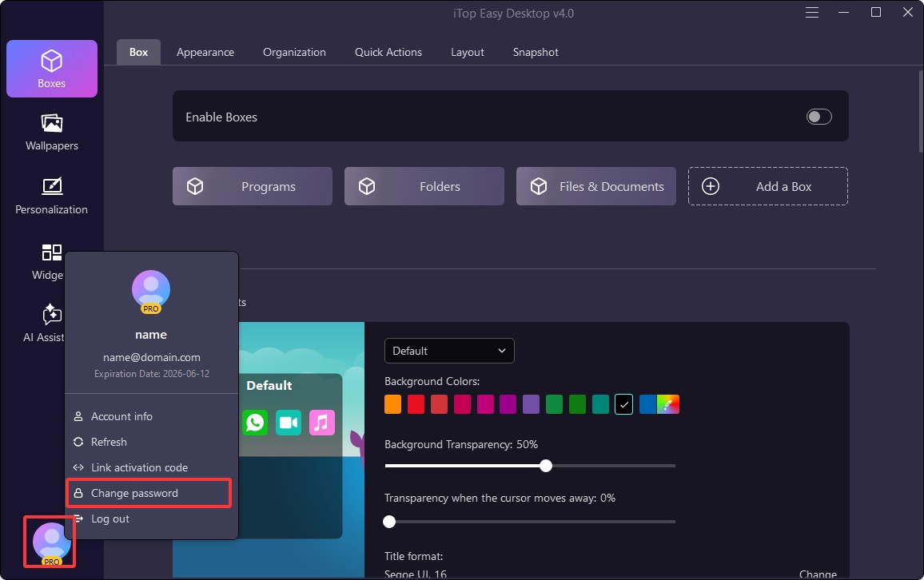Open the Boxes sidebar section
The image size is (924, 580).
52,69
